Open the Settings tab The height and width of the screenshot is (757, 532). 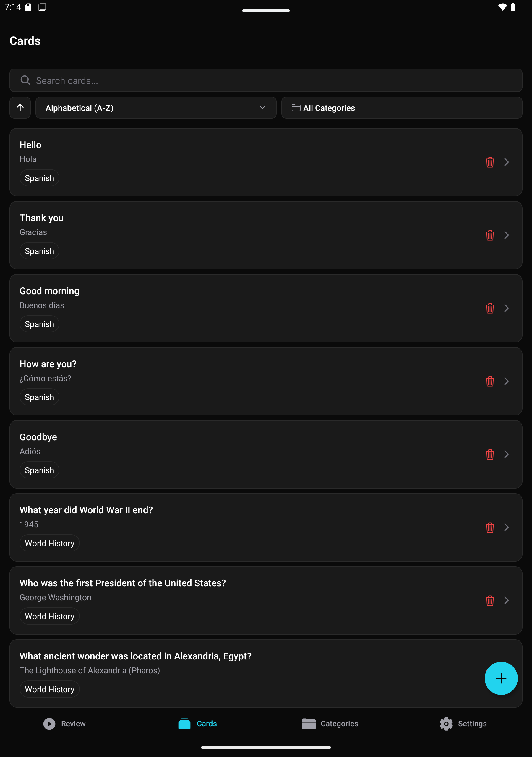point(463,724)
